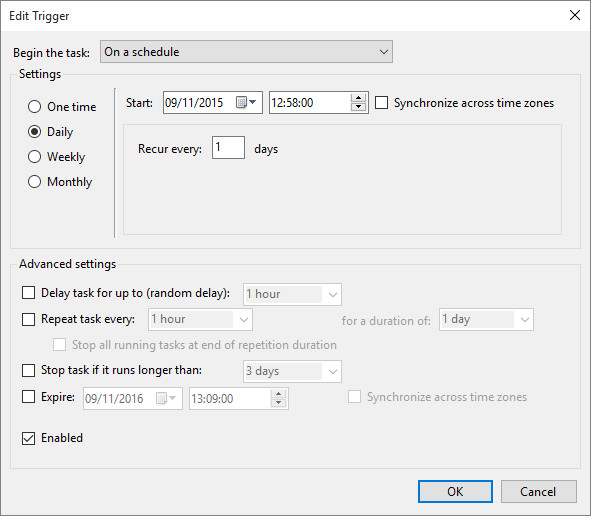Uncheck the Enabled checkbox
Image resolution: width=591 pixels, height=516 pixels.
point(29,438)
